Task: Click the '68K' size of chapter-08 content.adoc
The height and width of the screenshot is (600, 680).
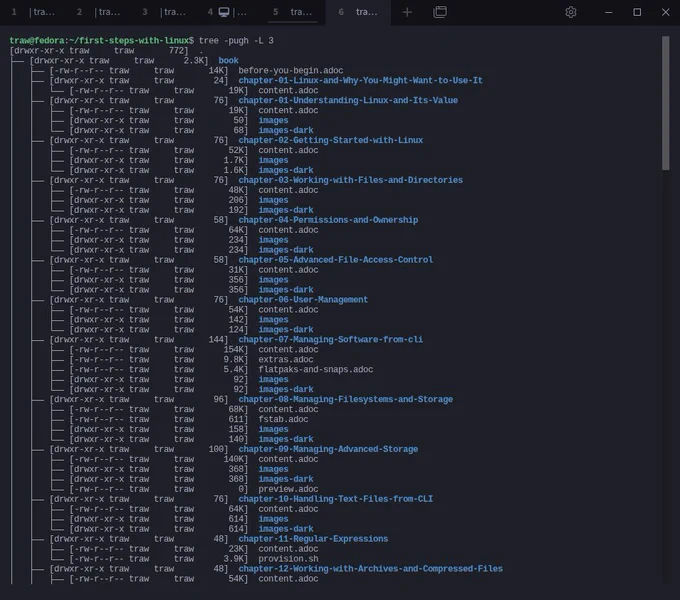Action: click(x=236, y=409)
